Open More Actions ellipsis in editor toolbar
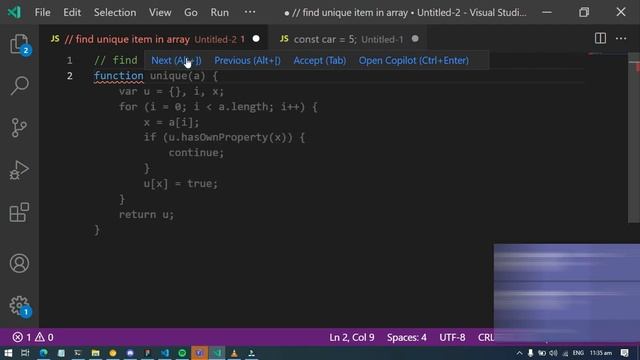 (x=621, y=38)
